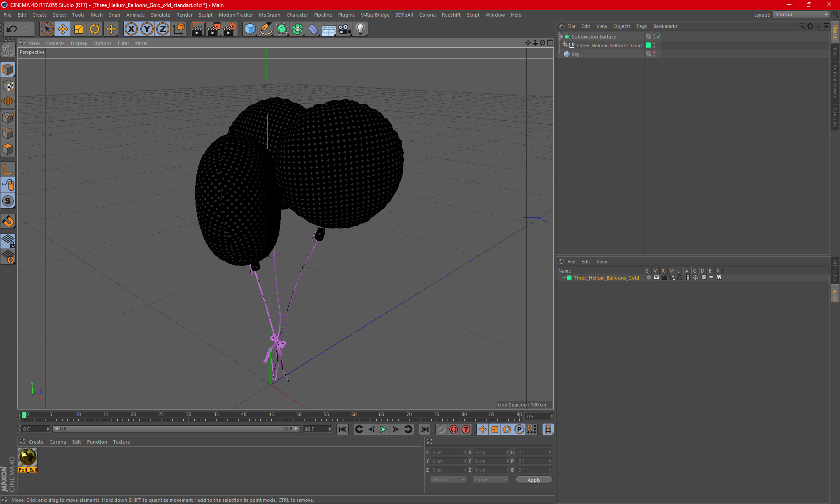Add a Light object
The height and width of the screenshot is (504, 840).
(360, 29)
